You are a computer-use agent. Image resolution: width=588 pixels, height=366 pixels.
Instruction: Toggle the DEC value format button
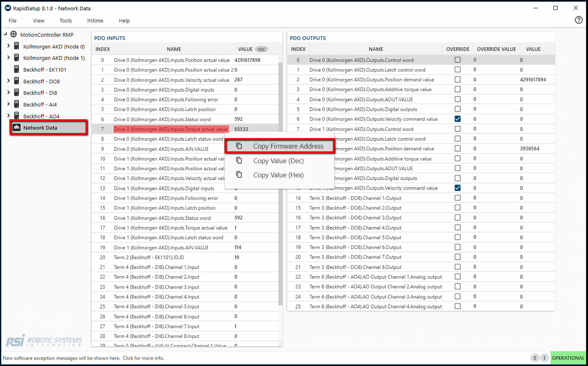[x=262, y=49]
